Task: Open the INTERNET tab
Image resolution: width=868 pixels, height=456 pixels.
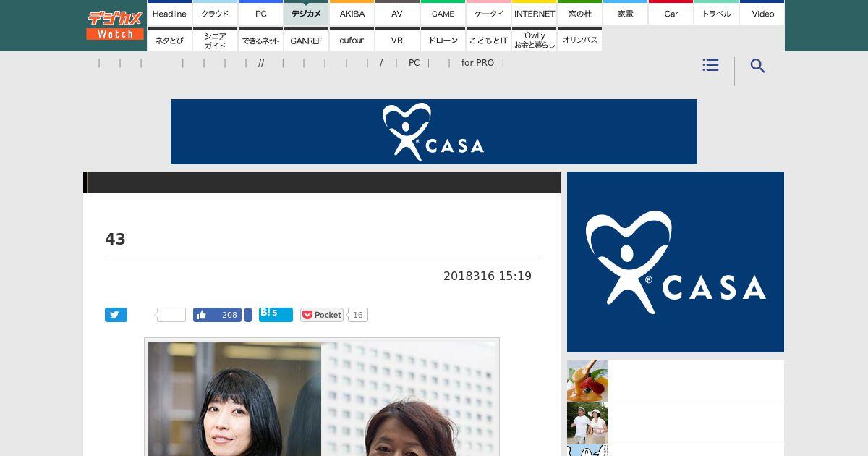Action: click(534, 13)
